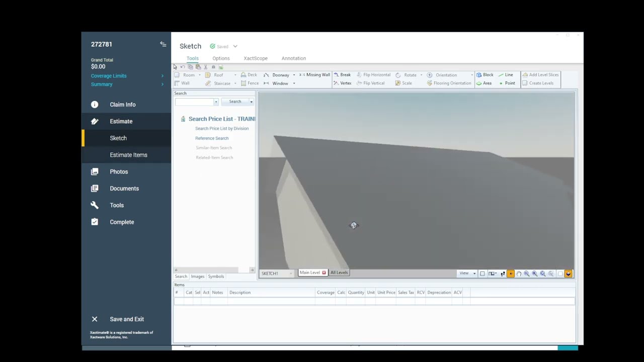Open the SKETCH1 selector dropdown

point(290,274)
